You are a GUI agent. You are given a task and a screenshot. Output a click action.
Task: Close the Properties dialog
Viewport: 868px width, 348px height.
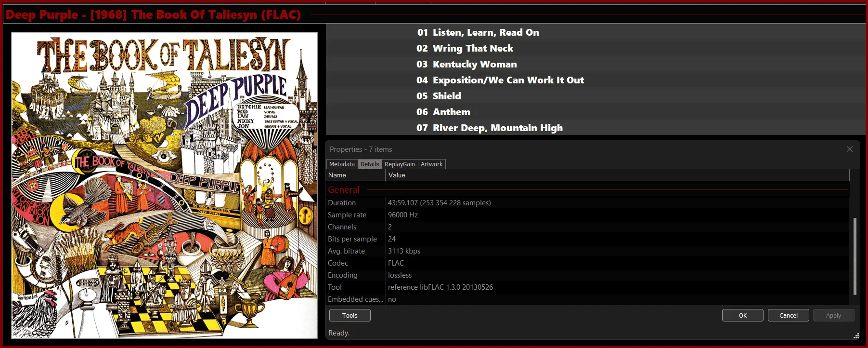coord(849,149)
